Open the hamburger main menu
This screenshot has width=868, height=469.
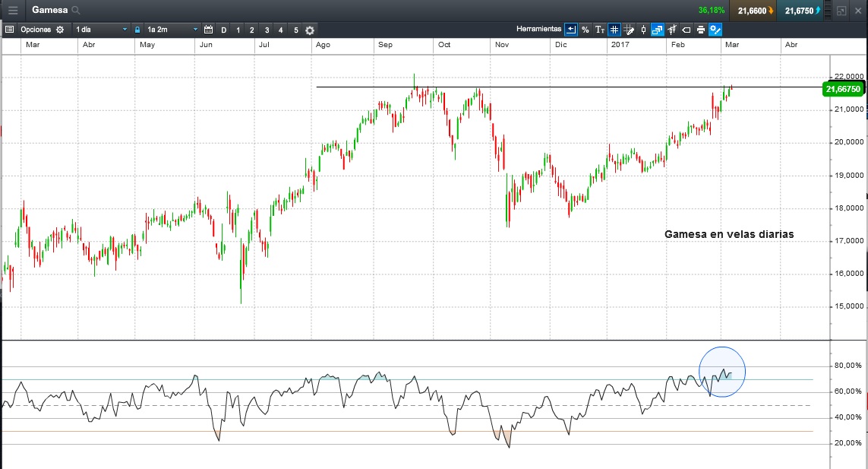pyautogui.click(x=13, y=10)
